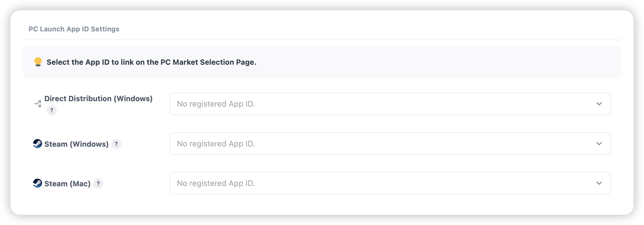Click the Direct Distribution (Windows) label
Viewport: 644px width, 225px height.
point(98,99)
